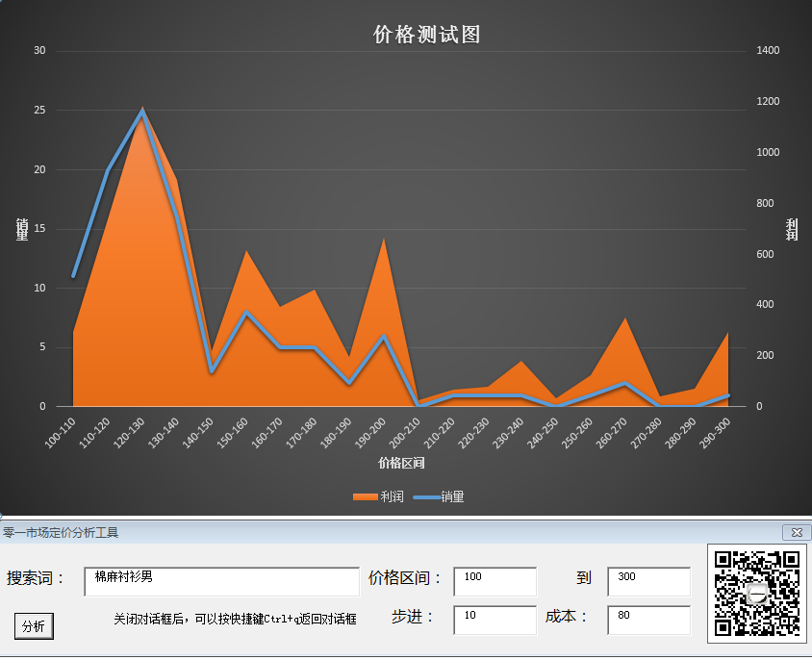Click the right axis value 600
The image size is (812, 660).
click(x=765, y=254)
